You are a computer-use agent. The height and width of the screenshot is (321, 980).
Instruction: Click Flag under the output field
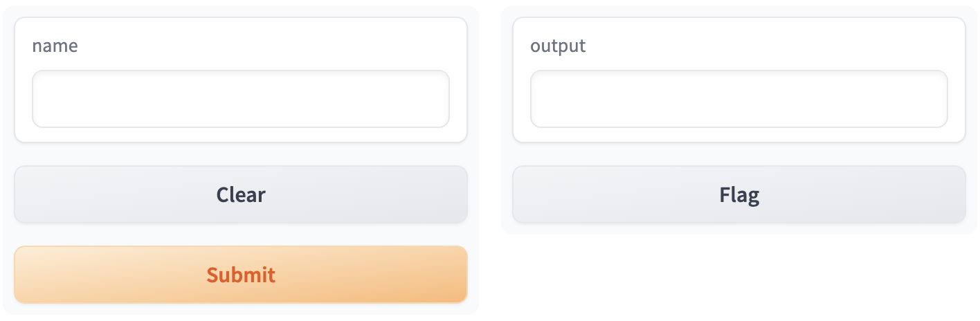tap(738, 194)
